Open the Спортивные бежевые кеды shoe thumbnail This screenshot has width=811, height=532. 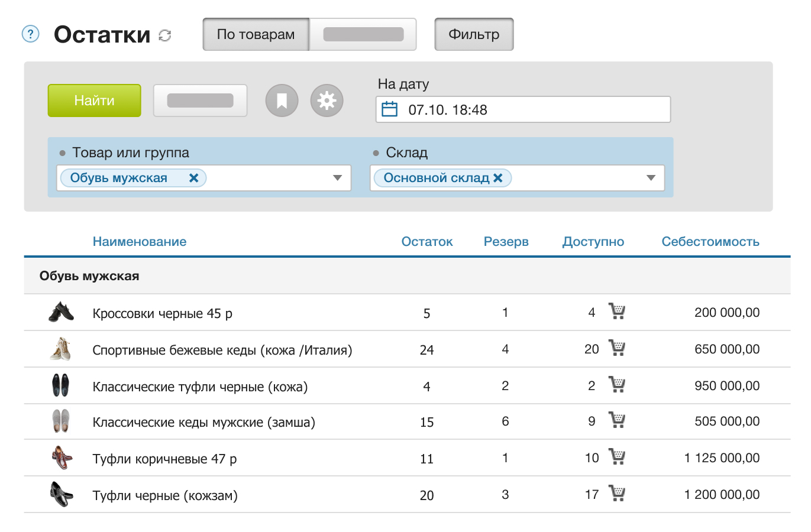61,349
